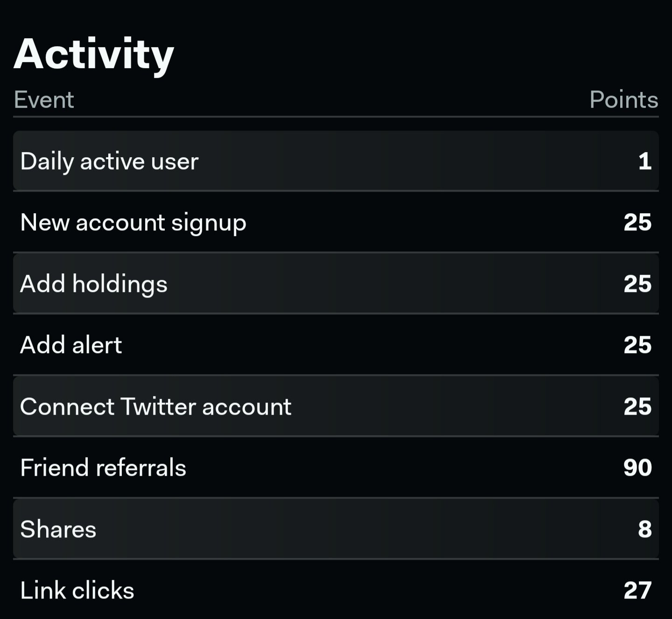Click the 25 points for Add alert

[x=637, y=345]
